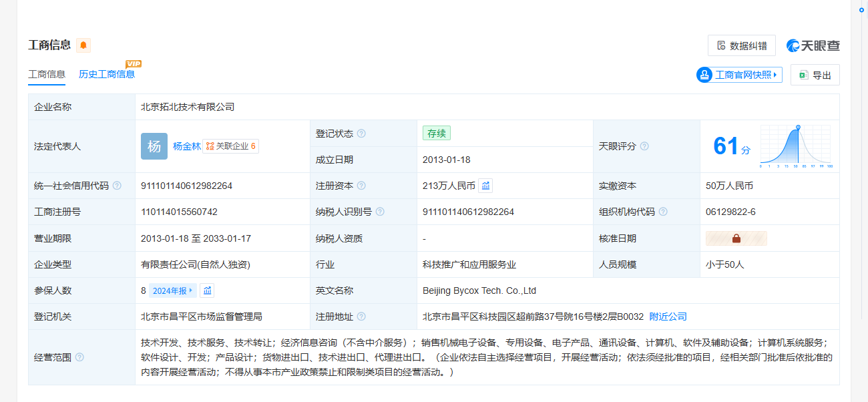
Task: Click the help icon beside 组织机构代码
Action: pyautogui.click(x=663, y=212)
